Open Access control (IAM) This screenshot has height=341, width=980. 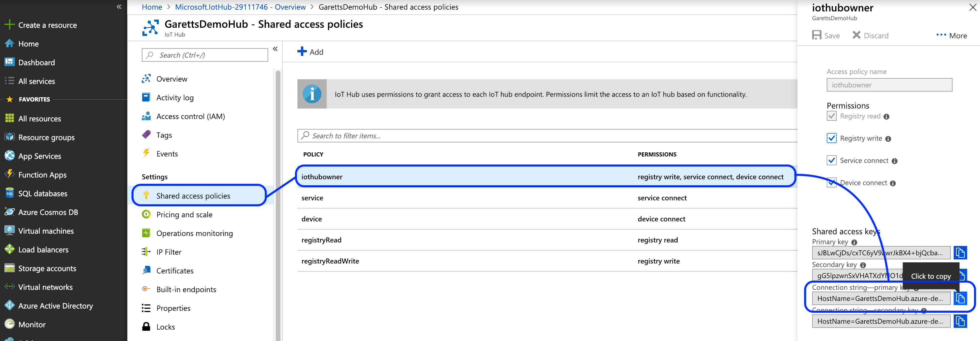tap(190, 116)
